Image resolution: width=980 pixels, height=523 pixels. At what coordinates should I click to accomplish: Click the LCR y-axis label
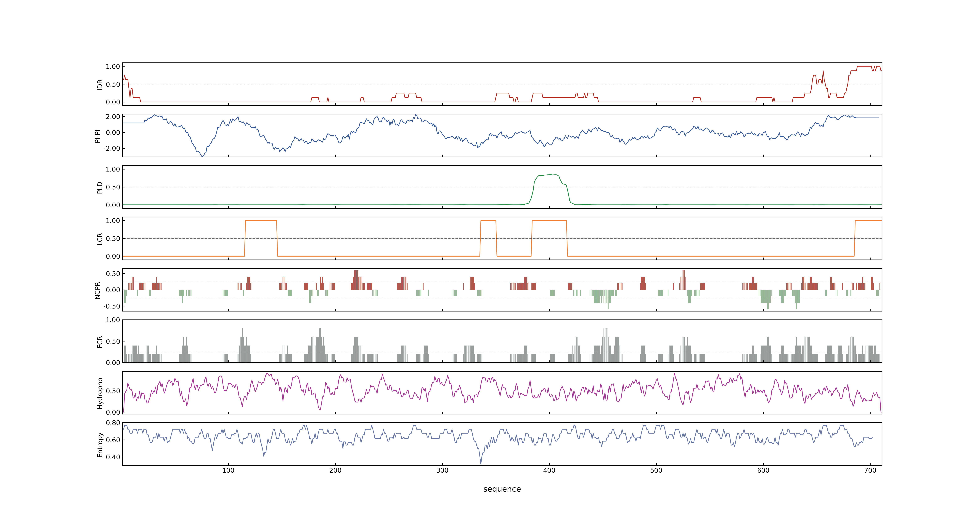click(x=100, y=239)
